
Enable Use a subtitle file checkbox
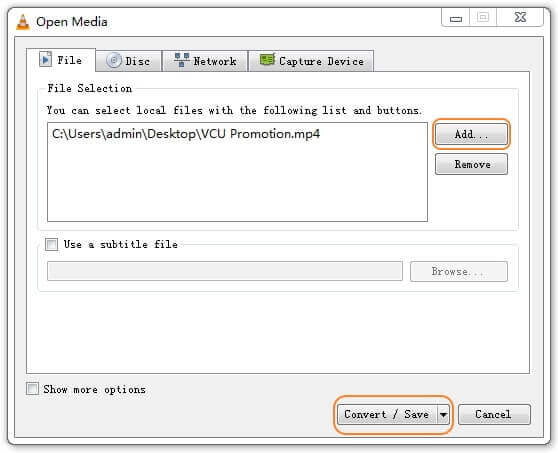point(52,244)
